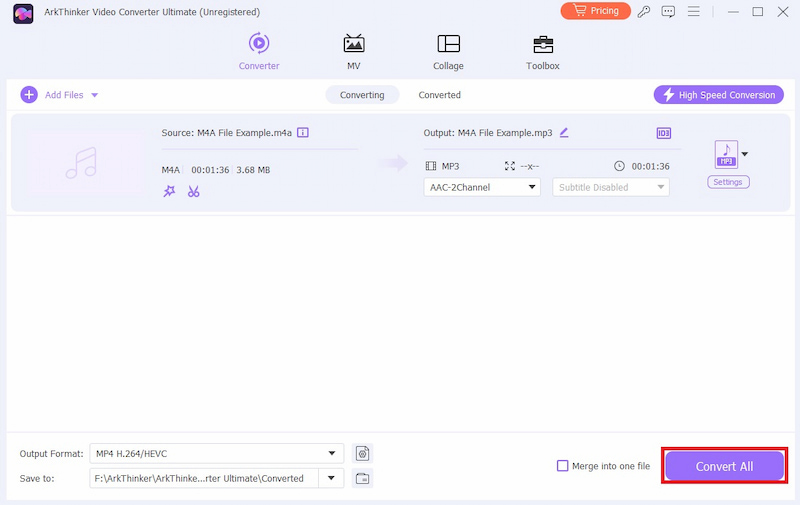Open the output folder icon
Image resolution: width=800 pixels, height=505 pixels.
coord(362,478)
